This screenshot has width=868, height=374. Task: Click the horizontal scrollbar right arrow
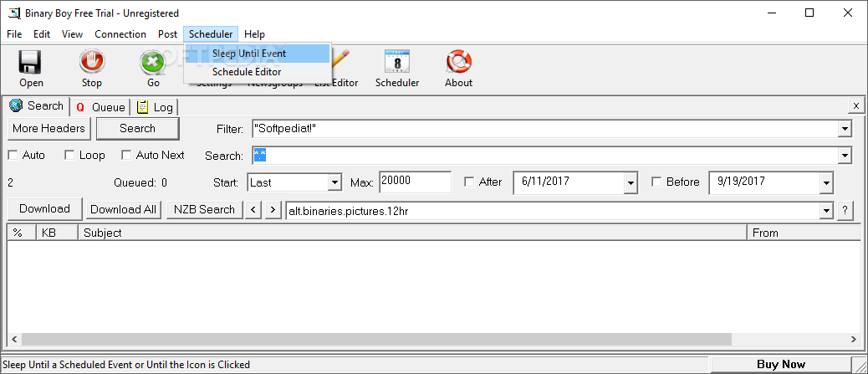(854, 339)
